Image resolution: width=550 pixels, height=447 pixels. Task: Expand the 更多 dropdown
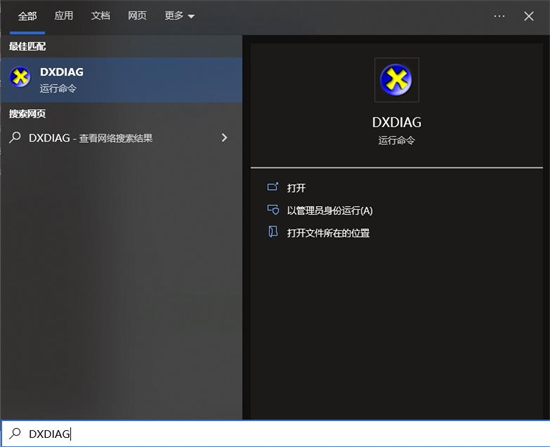pos(180,16)
